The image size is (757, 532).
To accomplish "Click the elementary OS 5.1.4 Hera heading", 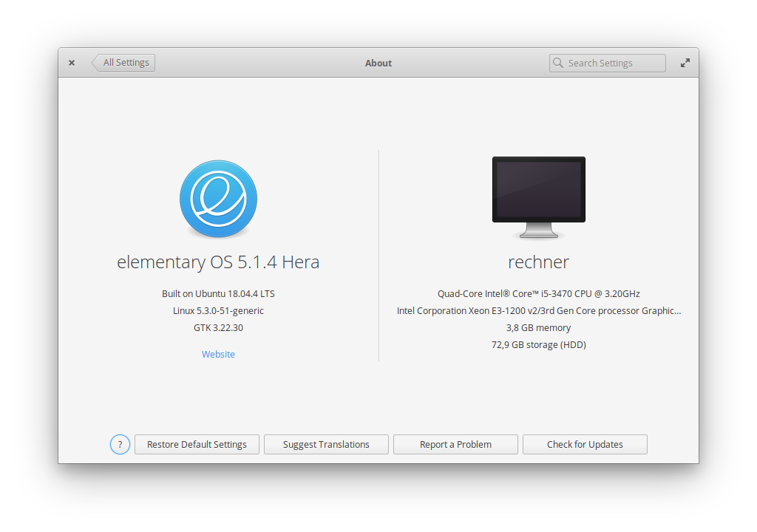I will point(218,262).
